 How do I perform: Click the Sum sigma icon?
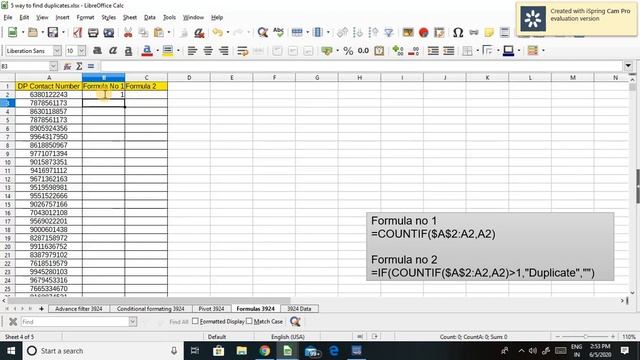tap(79, 66)
